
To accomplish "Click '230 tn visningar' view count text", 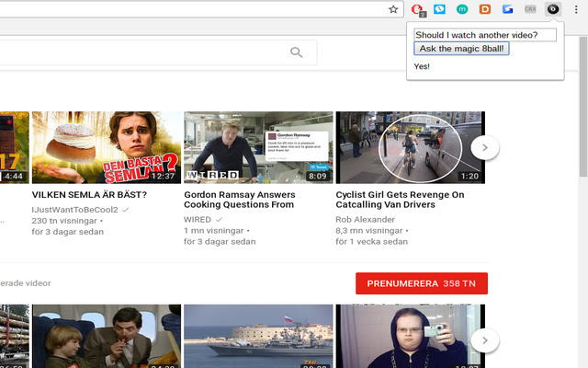I will (x=64, y=221).
